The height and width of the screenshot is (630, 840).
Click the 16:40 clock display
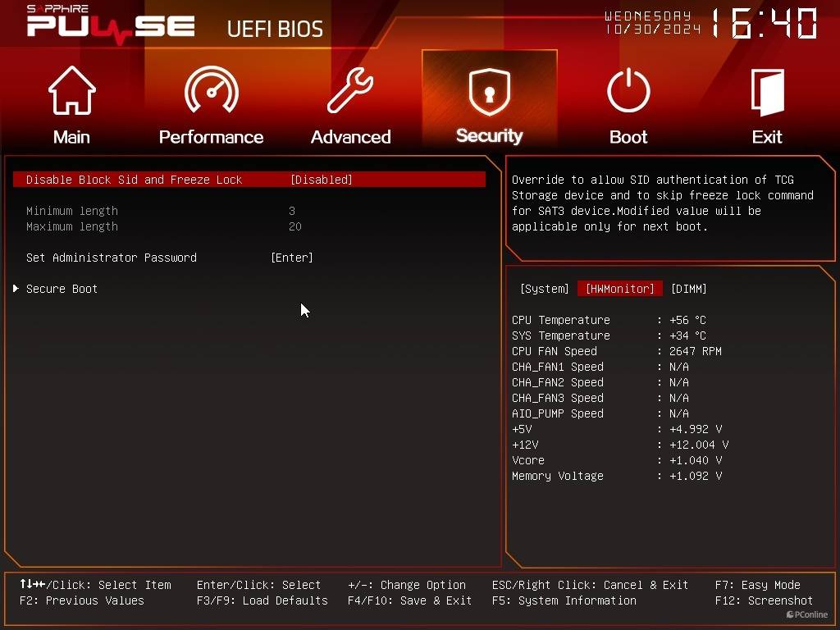point(765,24)
